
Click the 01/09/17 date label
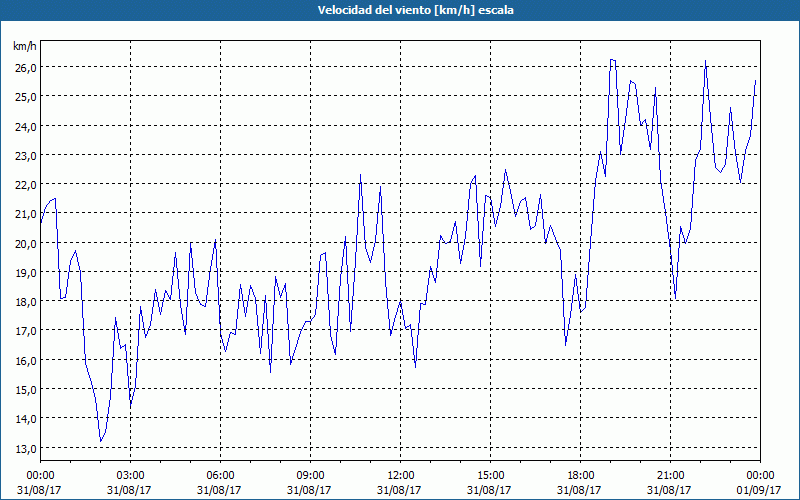760,490
